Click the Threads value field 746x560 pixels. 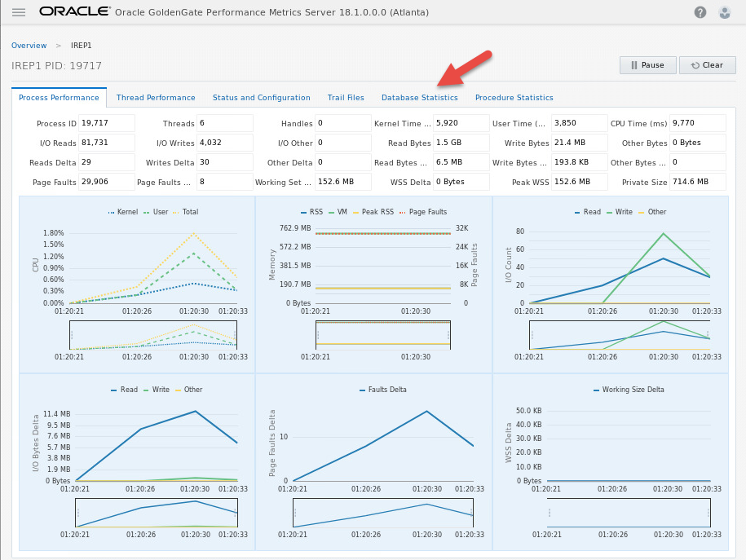[x=224, y=123]
